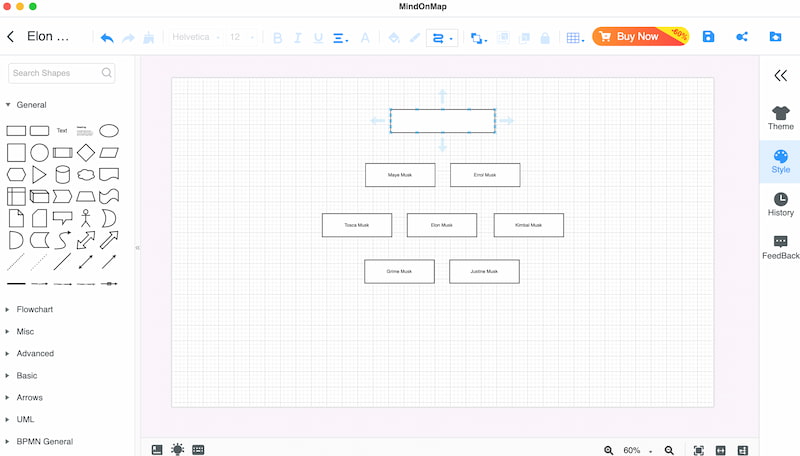
Task: Open the font color picker
Action: [x=365, y=38]
